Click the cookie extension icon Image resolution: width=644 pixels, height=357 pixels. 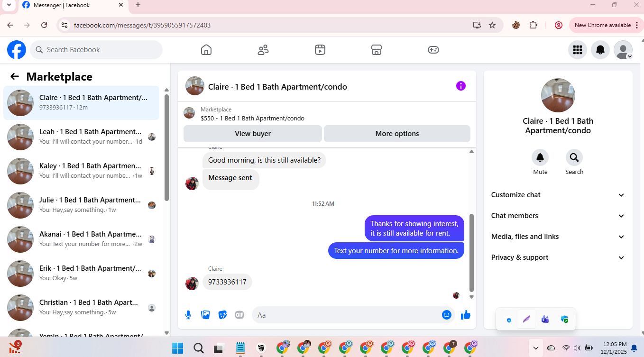tap(516, 25)
